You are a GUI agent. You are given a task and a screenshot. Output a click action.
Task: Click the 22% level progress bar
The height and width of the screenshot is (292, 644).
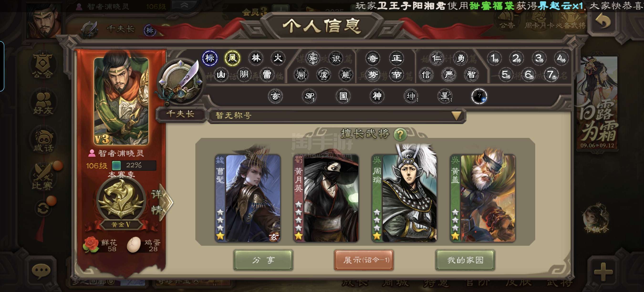[134, 165]
